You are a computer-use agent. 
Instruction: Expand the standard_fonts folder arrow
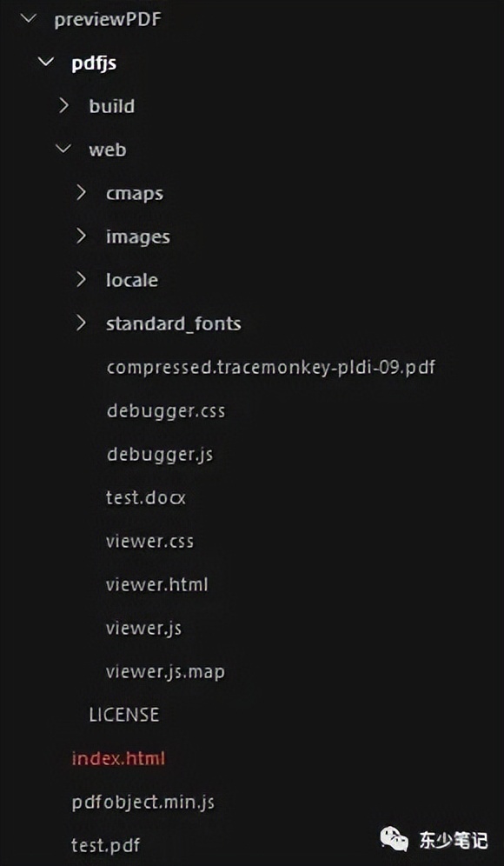pos(82,323)
